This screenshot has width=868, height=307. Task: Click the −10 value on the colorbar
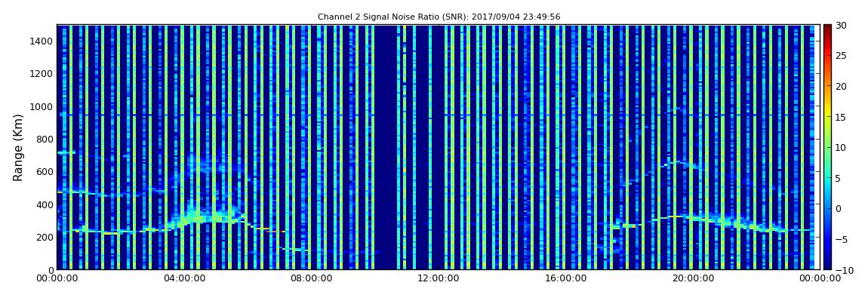(844, 269)
